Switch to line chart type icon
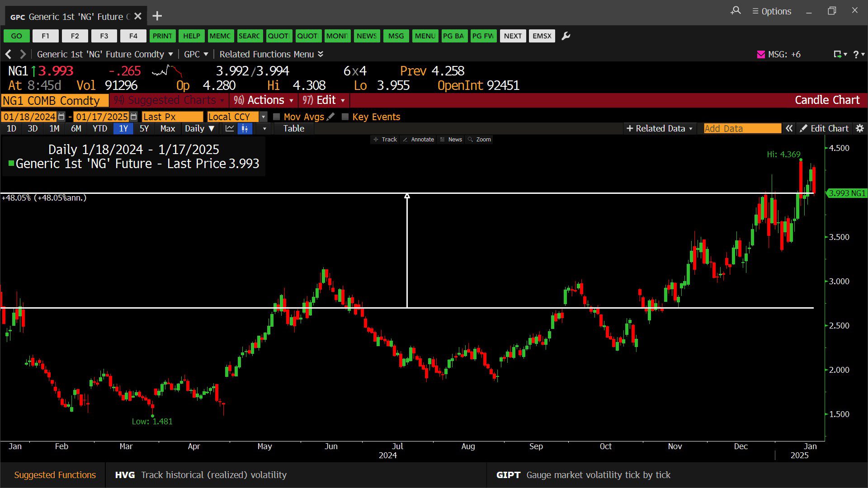 point(230,129)
